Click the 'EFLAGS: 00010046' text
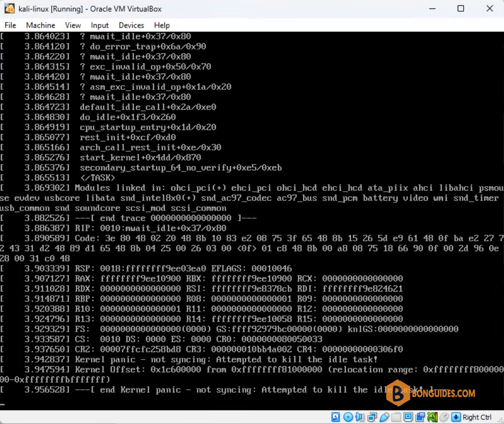 [x=251, y=268]
